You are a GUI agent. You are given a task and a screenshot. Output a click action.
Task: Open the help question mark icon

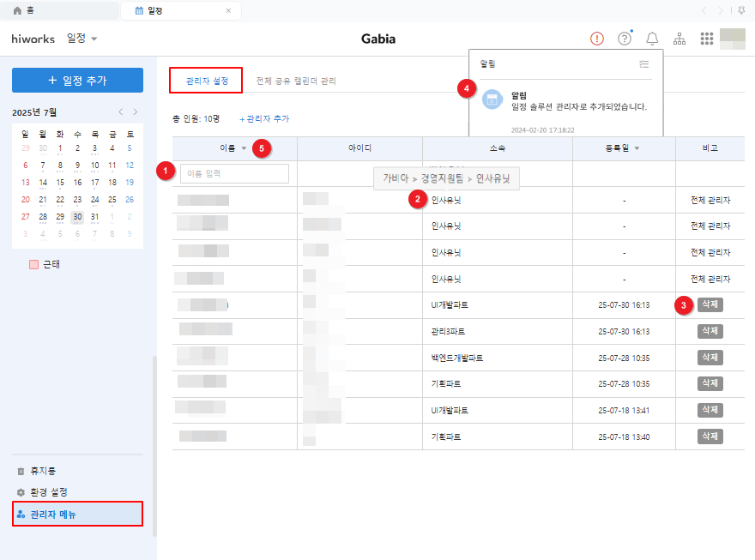625,39
